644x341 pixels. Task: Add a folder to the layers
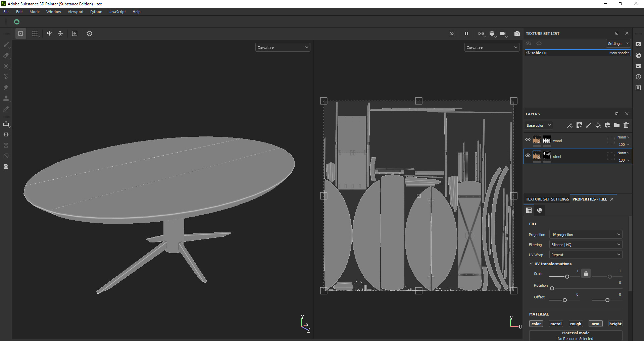click(x=617, y=125)
